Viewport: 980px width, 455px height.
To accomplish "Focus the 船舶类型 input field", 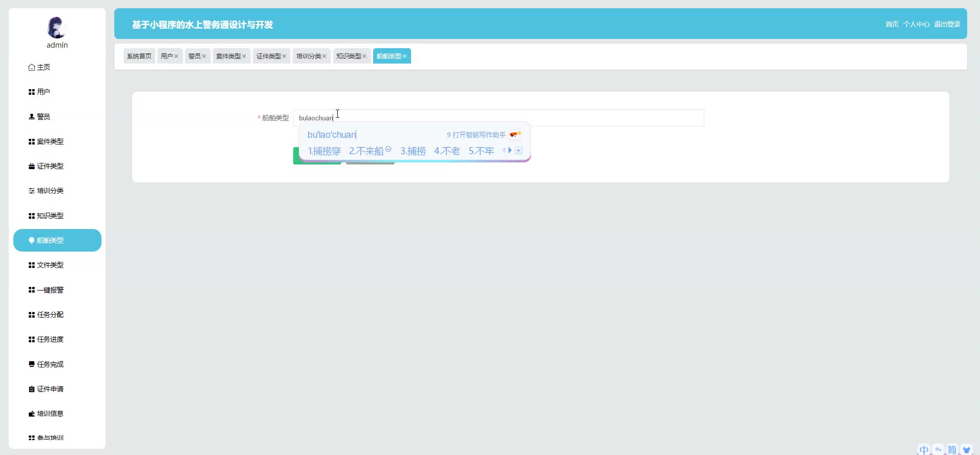I will (499, 118).
